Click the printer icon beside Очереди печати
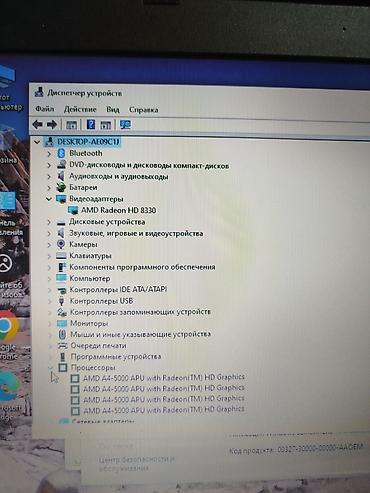This screenshot has width=370, height=493. click(x=62, y=345)
